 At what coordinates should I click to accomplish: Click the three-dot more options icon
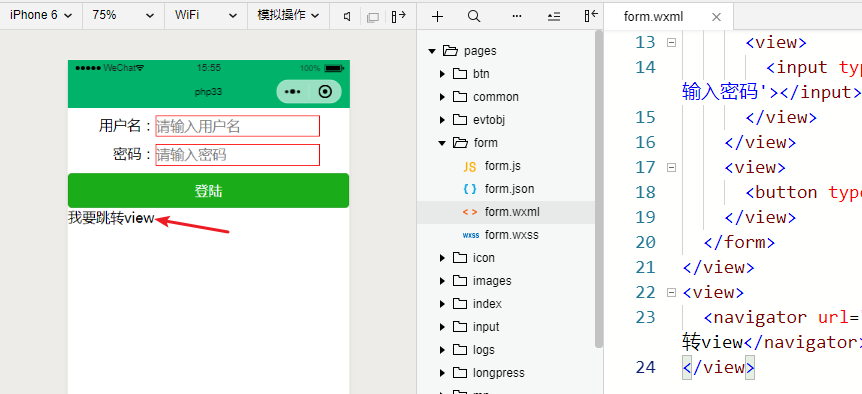[517, 16]
